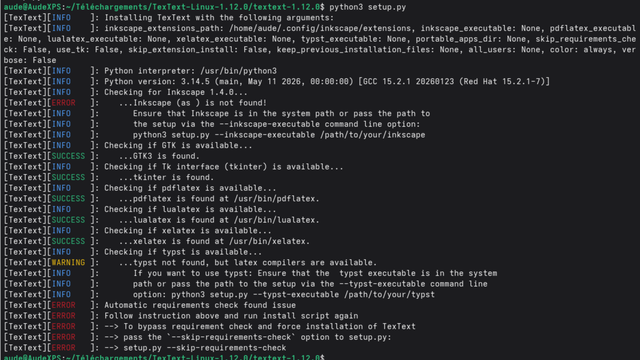
Task: Click the 'python3 setup.py' command text
Action: tap(367, 7)
